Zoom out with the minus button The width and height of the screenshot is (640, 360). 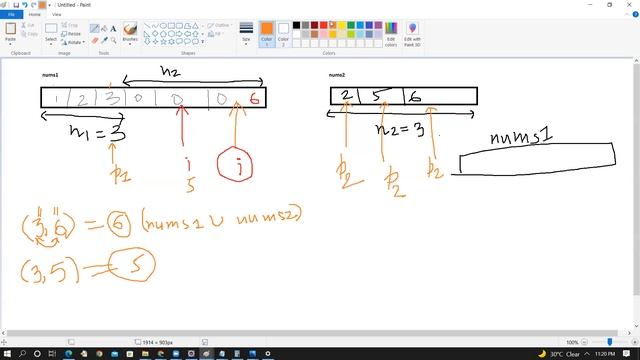click(584, 342)
